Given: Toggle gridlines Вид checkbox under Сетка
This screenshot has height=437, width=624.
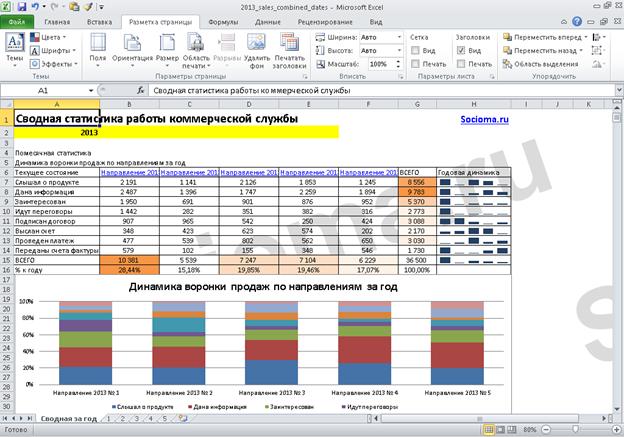Looking at the screenshot, I should pos(415,51).
